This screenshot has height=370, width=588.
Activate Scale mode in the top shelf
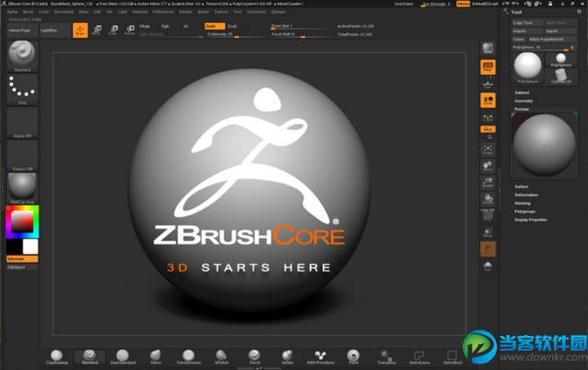[112, 30]
